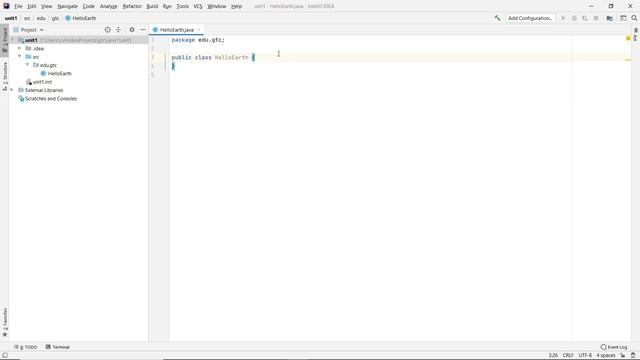This screenshot has height=360, width=640.
Task: Click the edu.gtc package icon
Action: [x=36, y=65]
